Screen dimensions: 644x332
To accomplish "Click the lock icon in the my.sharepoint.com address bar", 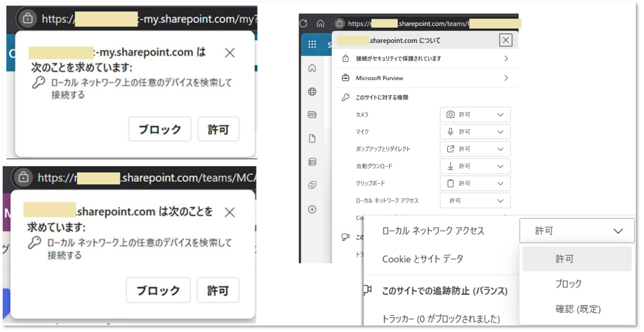I will pos(28,18).
